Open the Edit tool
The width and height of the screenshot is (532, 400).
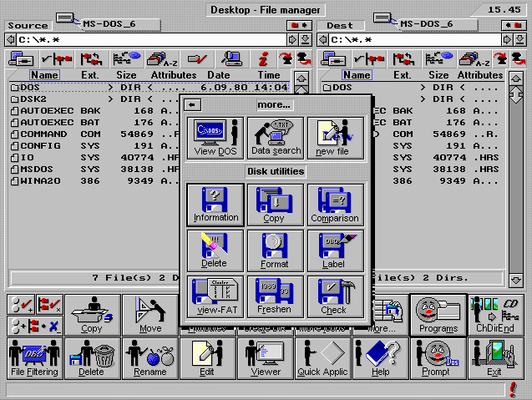tap(208, 358)
